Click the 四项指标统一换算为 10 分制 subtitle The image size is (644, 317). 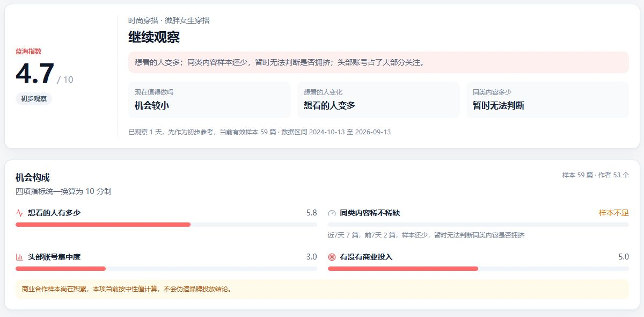coord(63,191)
